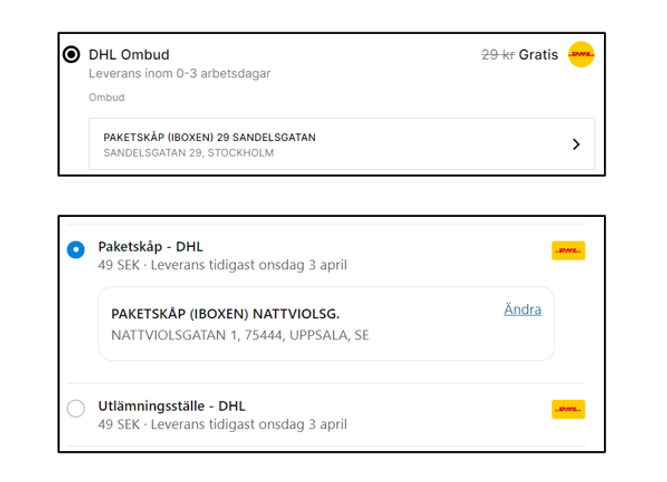Click the 49 SEK text under Paketskåp
Viewport: 667px width, 482px height.
tap(119, 265)
